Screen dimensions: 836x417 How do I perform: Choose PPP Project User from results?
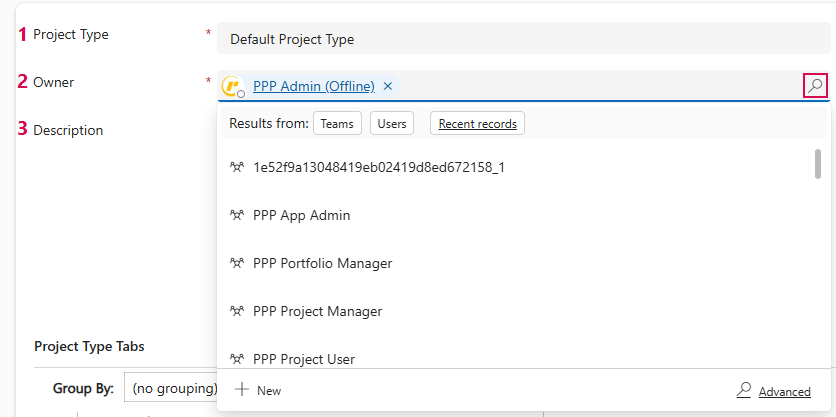click(304, 359)
